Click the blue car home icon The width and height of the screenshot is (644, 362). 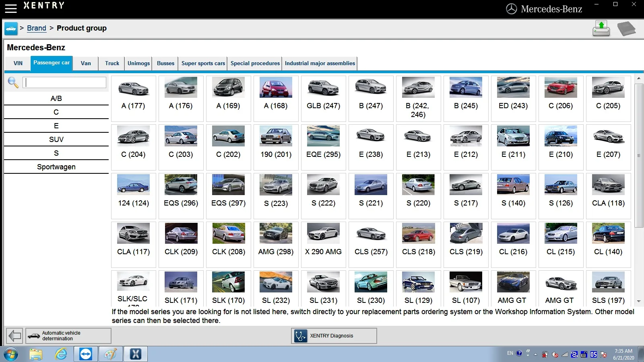click(x=11, y=29)
